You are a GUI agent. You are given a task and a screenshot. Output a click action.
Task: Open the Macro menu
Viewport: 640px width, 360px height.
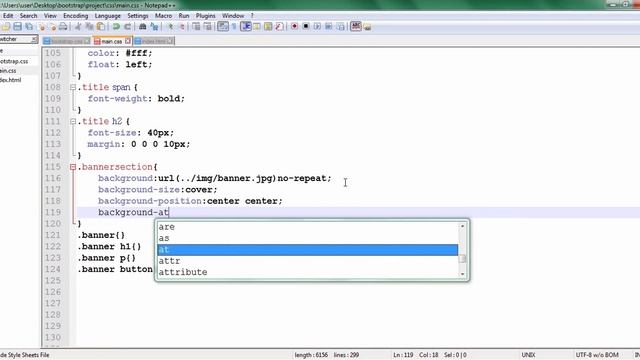tap(163, 16)
